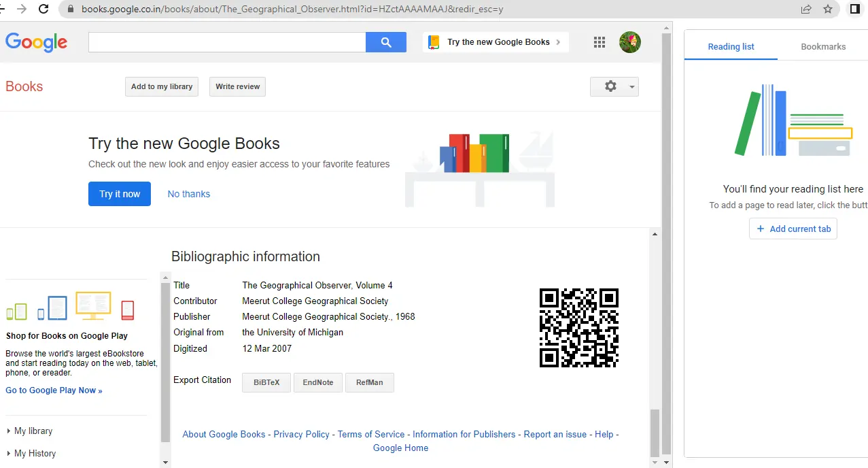Switch to the Reading list tab
The width and height of the screenshot is (868, 468).
731,47
